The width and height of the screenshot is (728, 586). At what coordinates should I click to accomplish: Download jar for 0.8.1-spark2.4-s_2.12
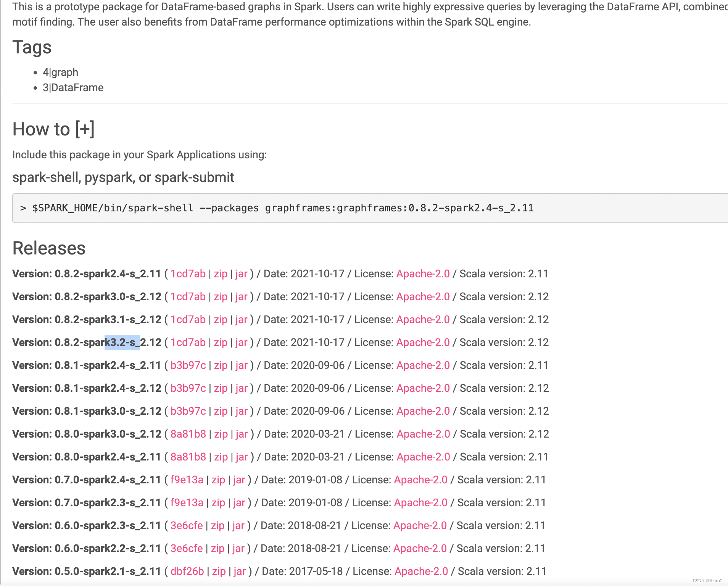242,388
